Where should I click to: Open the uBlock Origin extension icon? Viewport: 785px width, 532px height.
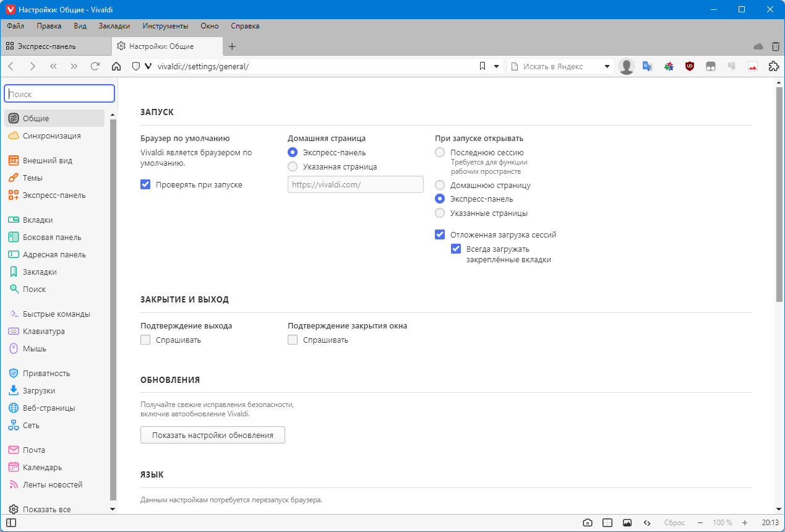(690, 66)
